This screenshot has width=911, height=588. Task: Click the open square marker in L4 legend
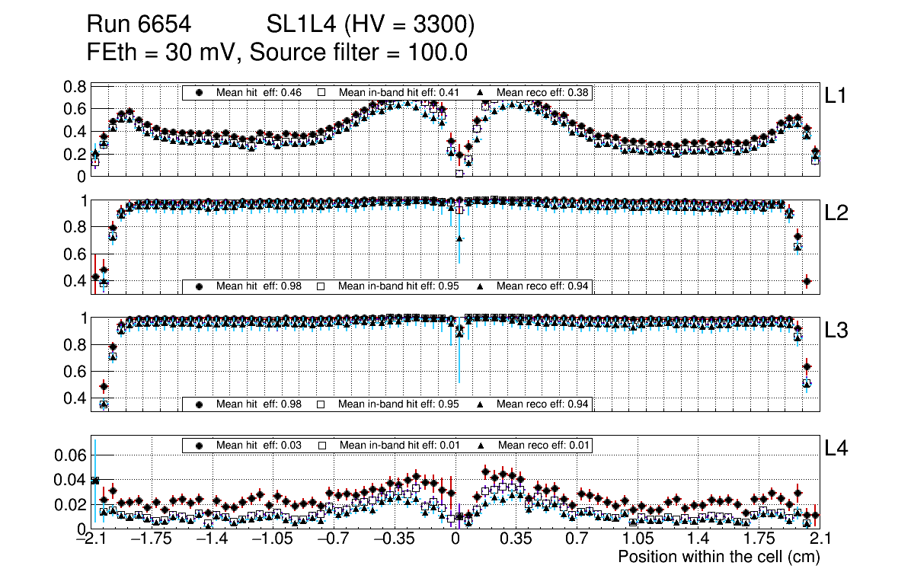point(321,445)
